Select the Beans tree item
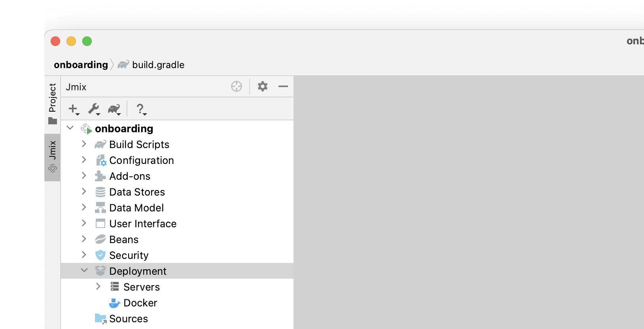This screenshot has height=329, width=644. pyautogui.click(x=124, y=240)
